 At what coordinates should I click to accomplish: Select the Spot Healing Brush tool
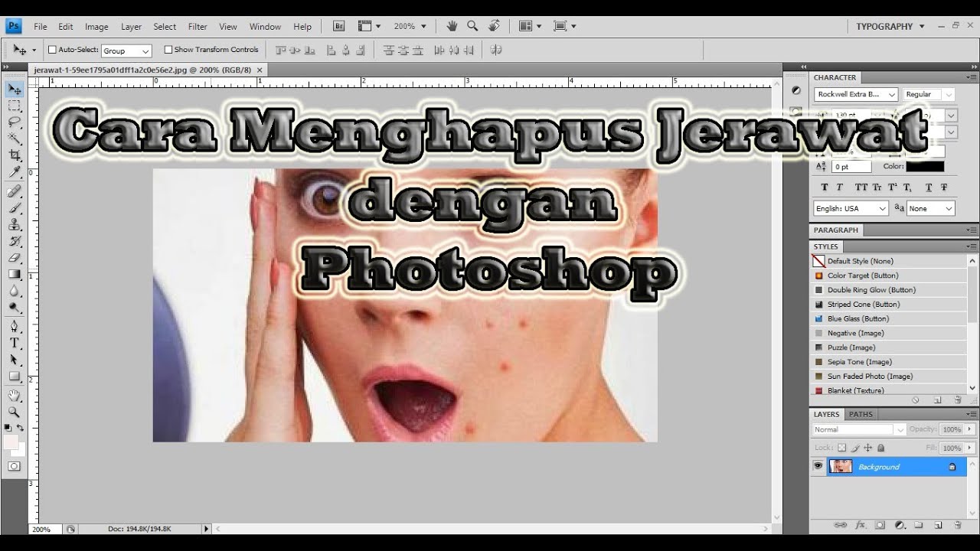tap(14, 191)
